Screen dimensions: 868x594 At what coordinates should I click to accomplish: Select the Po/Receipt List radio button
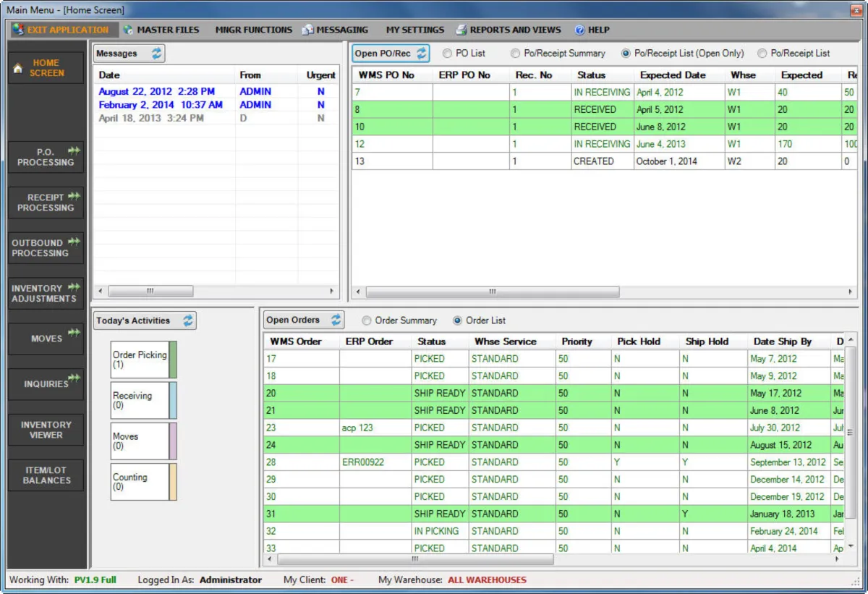(762, 54)
